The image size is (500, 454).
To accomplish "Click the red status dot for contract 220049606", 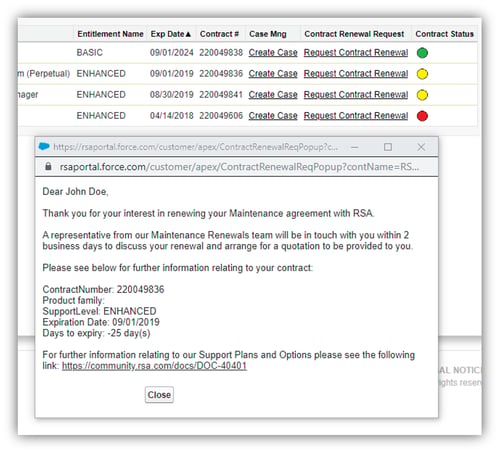I will 422,116.
